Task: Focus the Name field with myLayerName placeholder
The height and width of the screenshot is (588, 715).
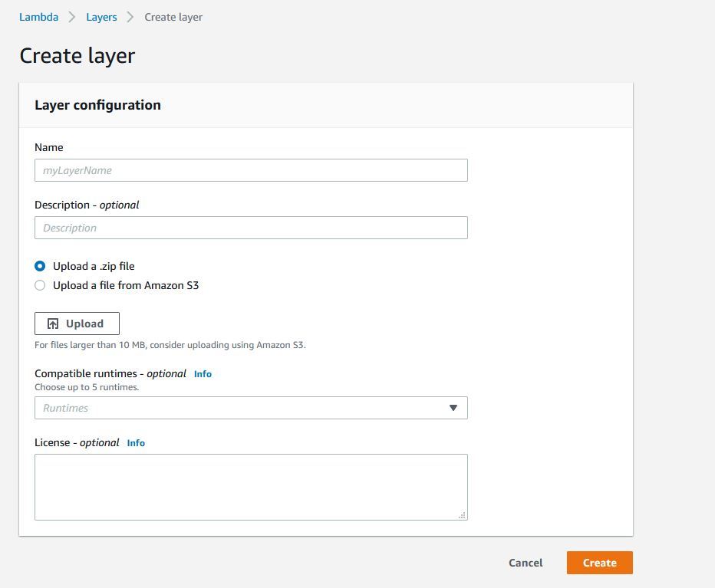Action: click(251, 170)
